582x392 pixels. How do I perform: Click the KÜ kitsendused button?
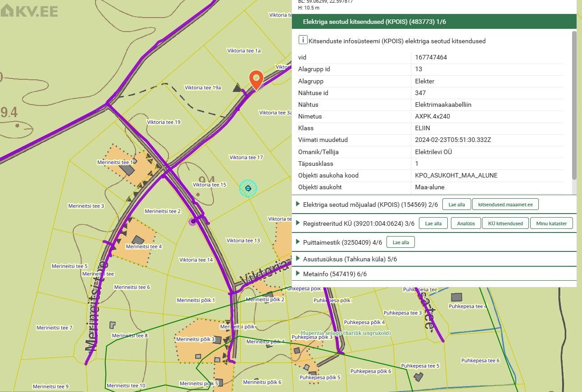pos(505,223)
